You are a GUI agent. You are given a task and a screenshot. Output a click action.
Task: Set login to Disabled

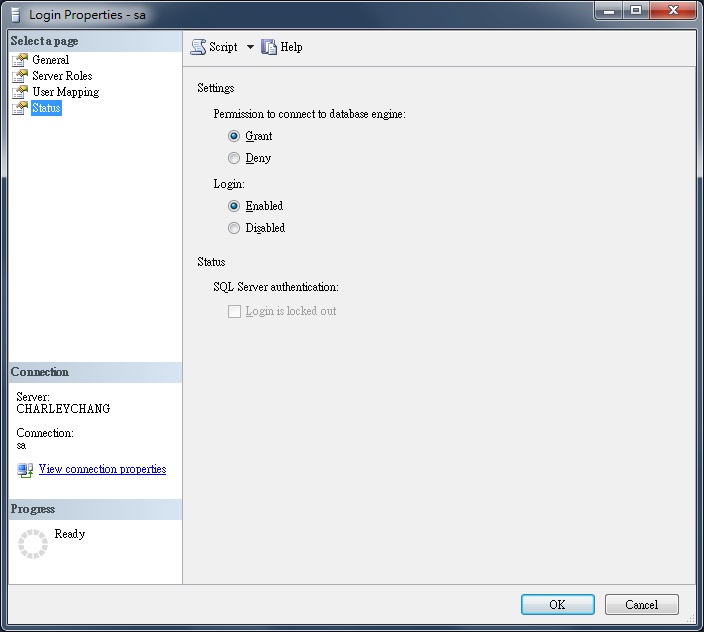(234, 228)
